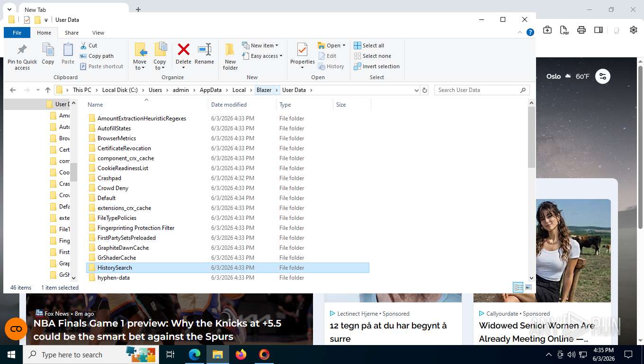Pin folder to Quick access
Screen dimensions: 644x364
(22, 57)
